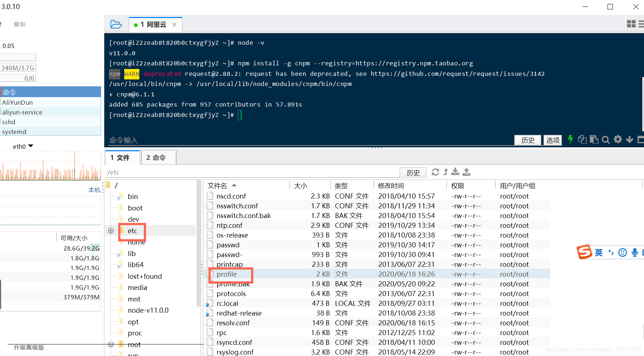Click the green lightning quick-command icon
The width and height of the screenshot is (644, 356).
click(571, 140)
